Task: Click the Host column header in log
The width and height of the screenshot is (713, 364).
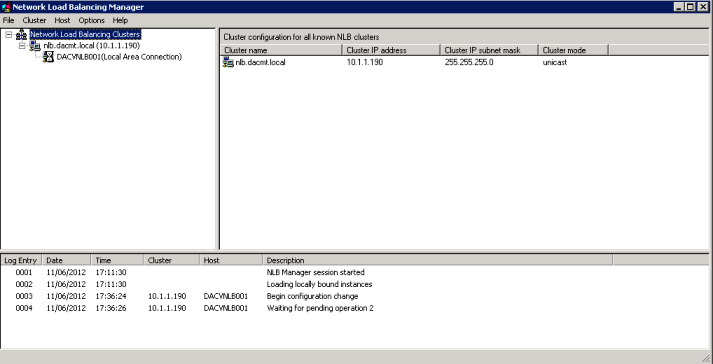Action: [x=231, y=260]
